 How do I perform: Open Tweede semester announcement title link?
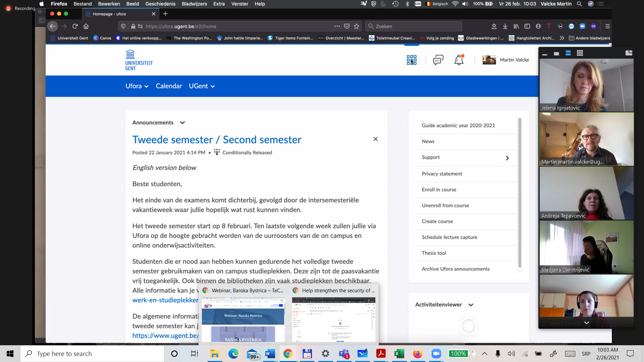point(217,139)
